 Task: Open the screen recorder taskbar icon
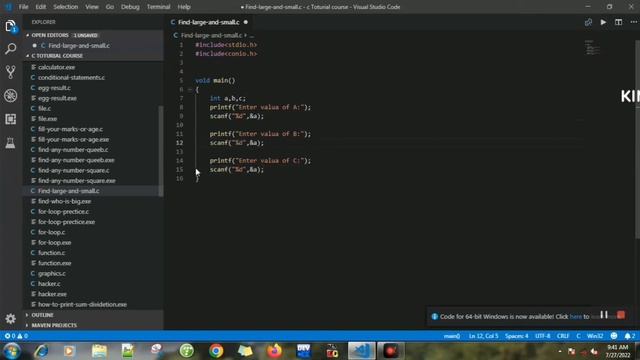coord(391,351)
